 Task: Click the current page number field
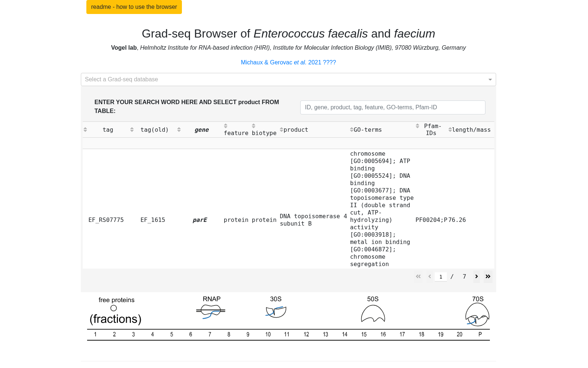coord(441,277)
